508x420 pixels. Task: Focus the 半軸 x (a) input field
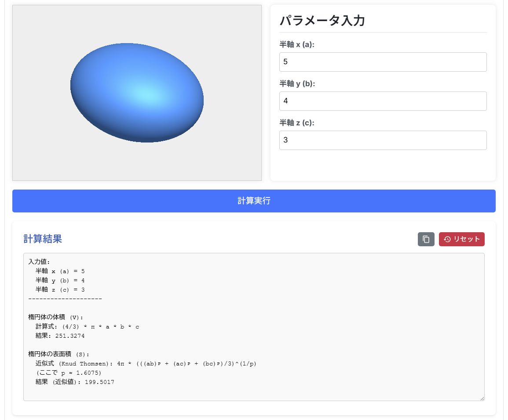click(383, 62)
